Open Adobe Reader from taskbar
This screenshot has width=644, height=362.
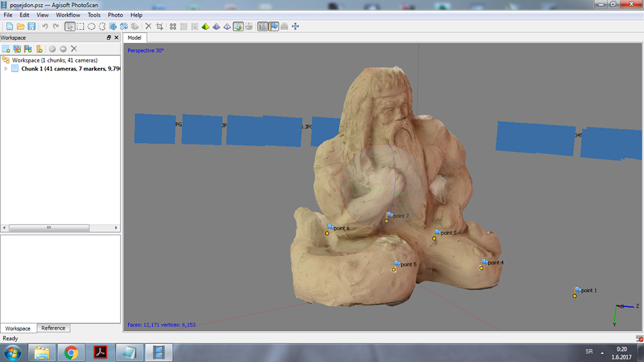coord(100,353)
